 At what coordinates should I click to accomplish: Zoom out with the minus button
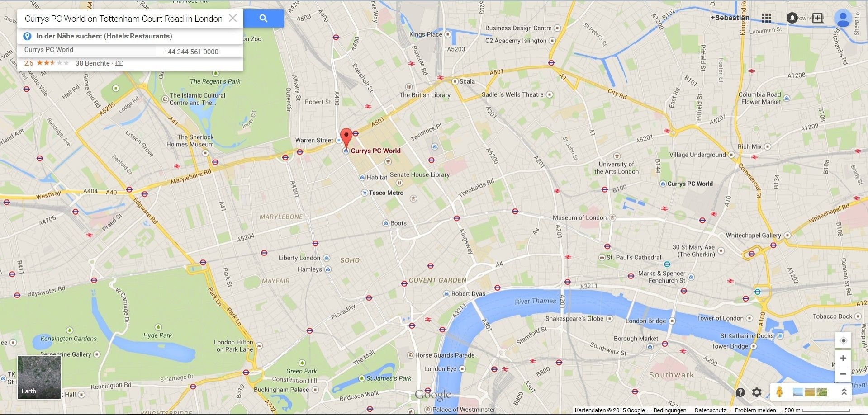coord(843,374)
